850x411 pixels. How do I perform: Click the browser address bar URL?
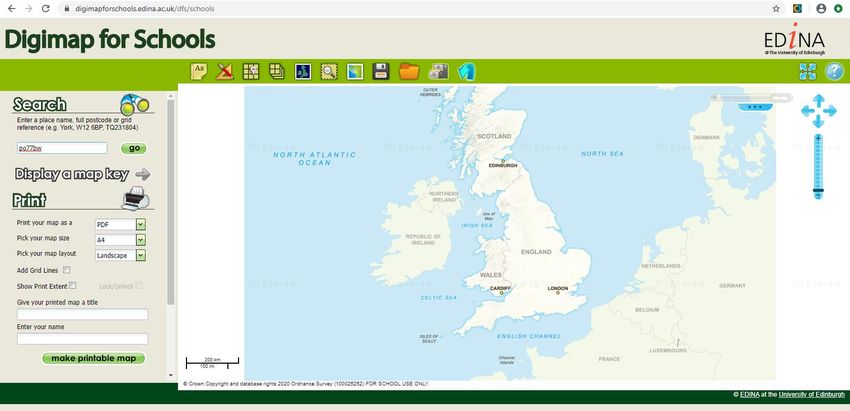click(x=145, y=9)
